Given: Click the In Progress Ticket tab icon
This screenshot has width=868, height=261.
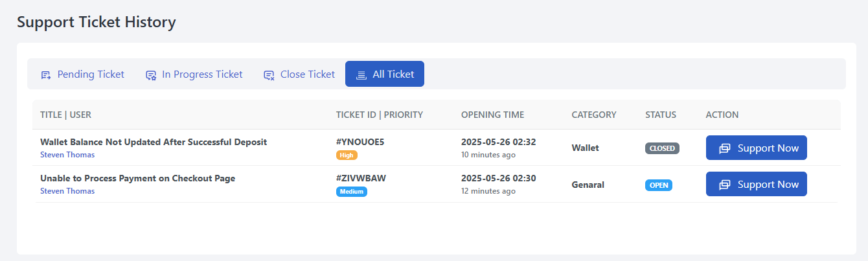Looking at the screenshot, I should (x=151, y=75).
